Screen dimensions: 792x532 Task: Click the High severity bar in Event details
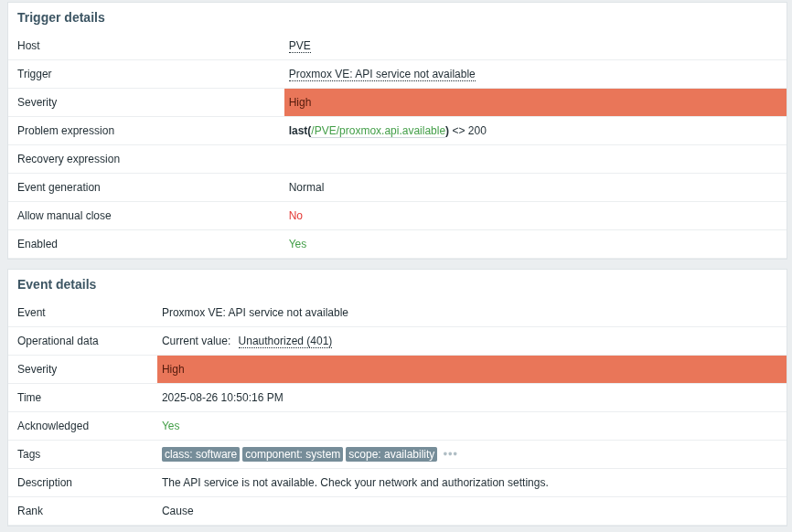point(471,369)
